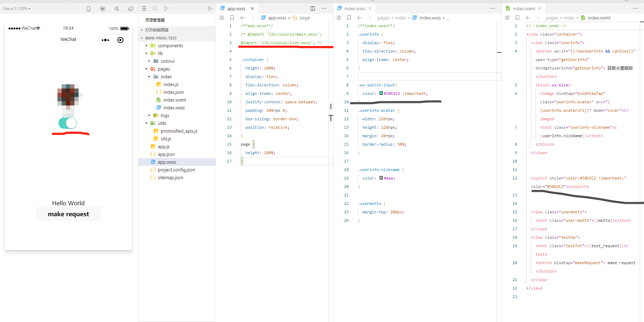
Task: Open more actions menu in app.wxss editor
Action: click(x=324, y=8)
